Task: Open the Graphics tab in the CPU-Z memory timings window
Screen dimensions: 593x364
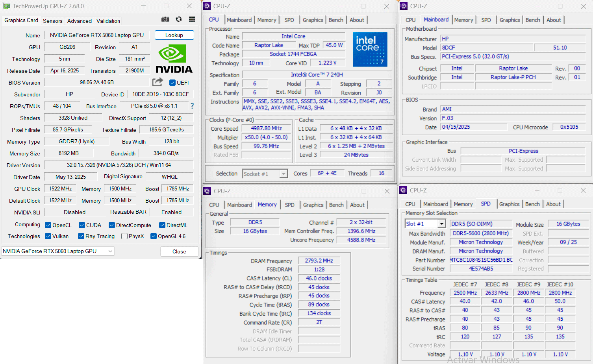Action: click(x=313, y=205)
